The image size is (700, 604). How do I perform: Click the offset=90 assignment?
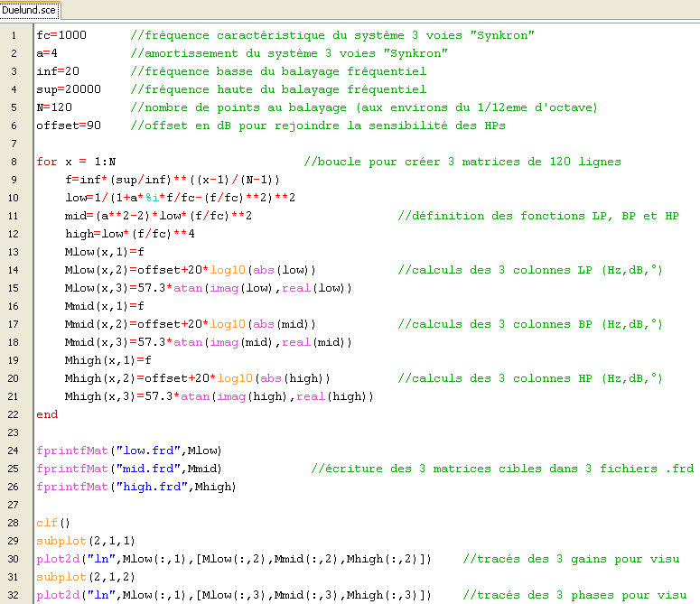pos(69,125)
